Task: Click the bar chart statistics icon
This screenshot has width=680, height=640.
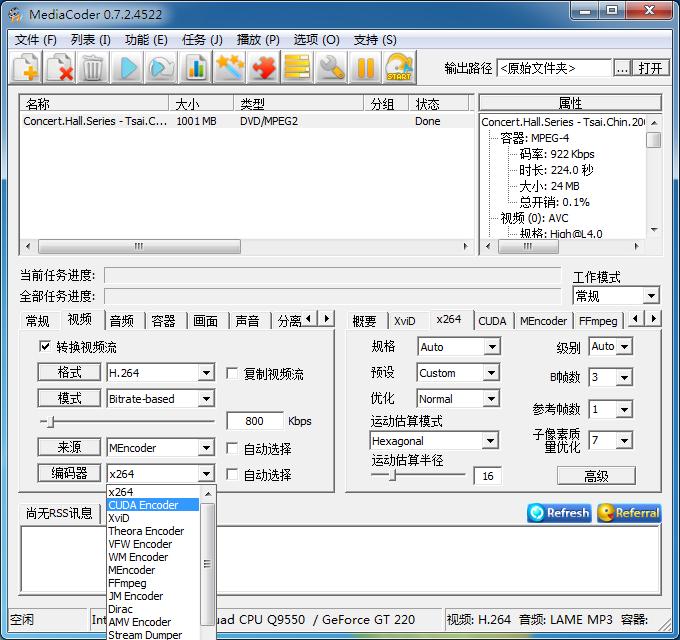Action: 196,67
